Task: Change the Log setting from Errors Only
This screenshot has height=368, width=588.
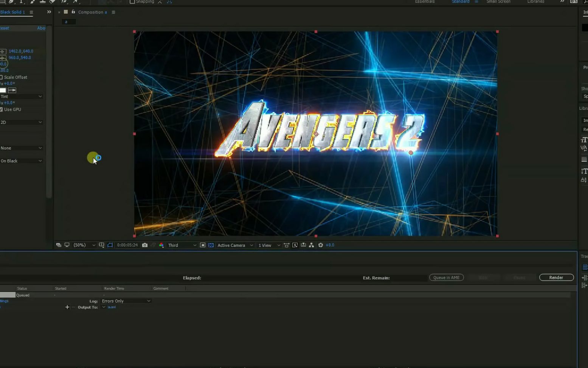Action: tap(126, 301)
